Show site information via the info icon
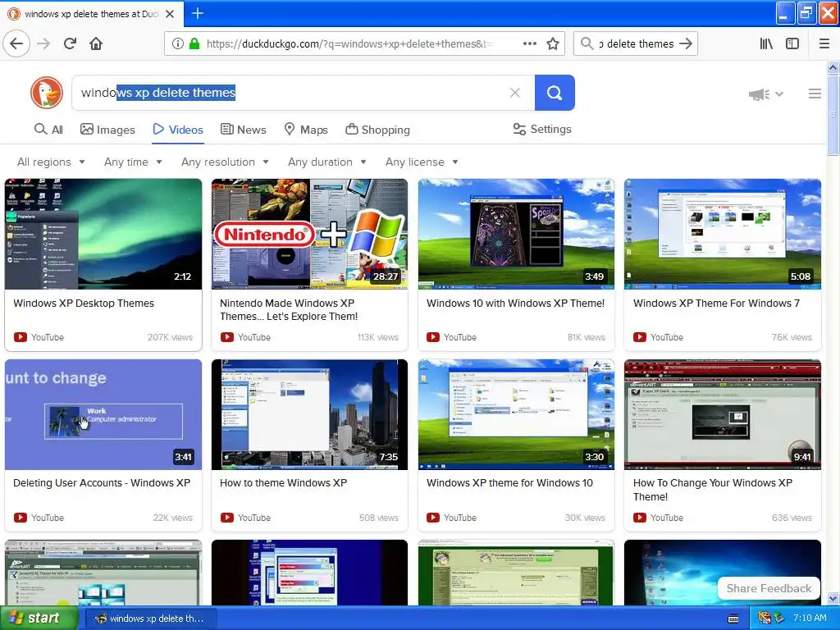This screenshot has width=840, height=630. point(178,44)
